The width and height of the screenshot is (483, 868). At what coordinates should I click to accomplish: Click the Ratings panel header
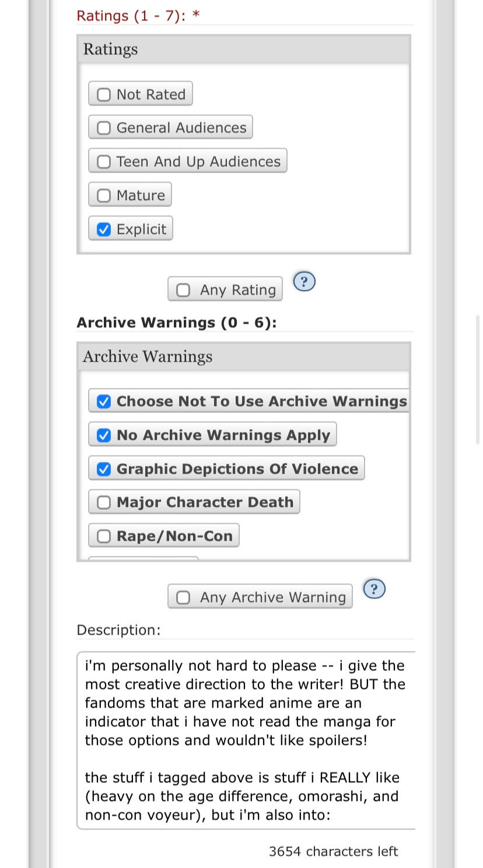coord(243,50)
